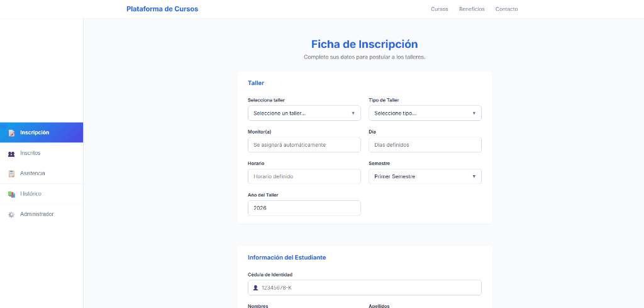Open the Beneficios navigation link

tap(472, 9)
